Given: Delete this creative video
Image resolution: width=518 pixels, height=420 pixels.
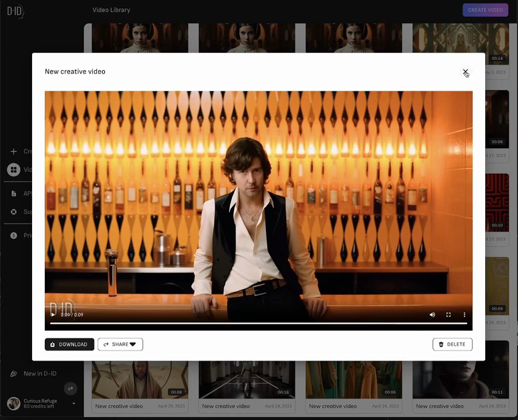Looking at the screenshot, I should (x=452, y=344).
